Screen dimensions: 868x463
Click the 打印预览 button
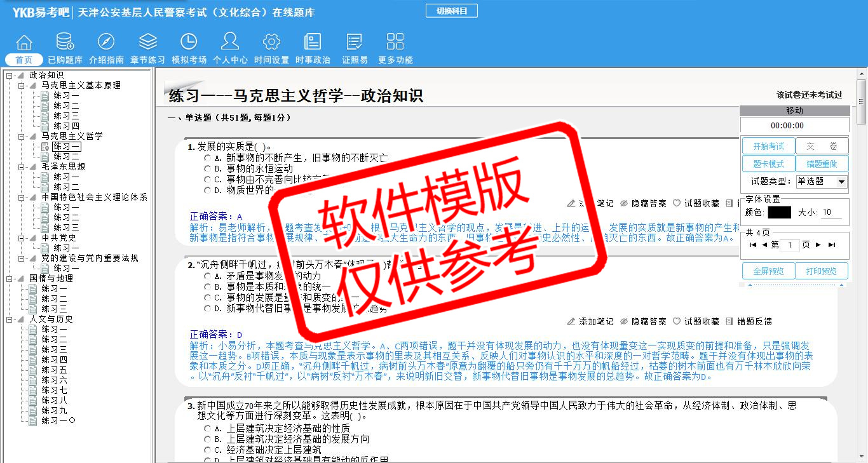pos(822,271)
